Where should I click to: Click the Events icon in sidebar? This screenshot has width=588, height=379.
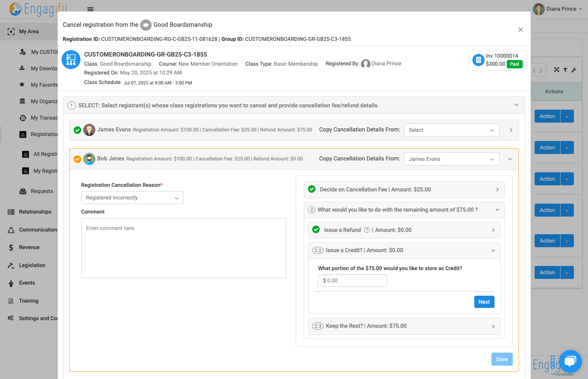[11, 283]
